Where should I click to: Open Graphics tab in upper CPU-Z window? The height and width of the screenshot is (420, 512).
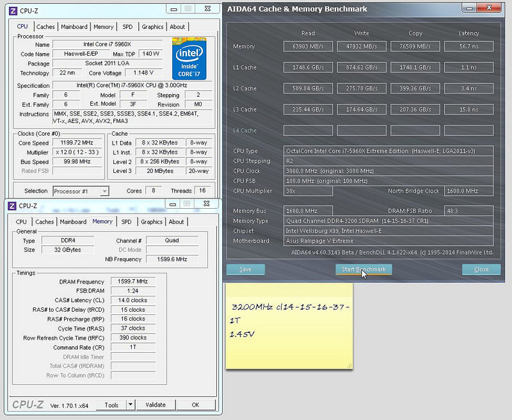coord(152,27)
